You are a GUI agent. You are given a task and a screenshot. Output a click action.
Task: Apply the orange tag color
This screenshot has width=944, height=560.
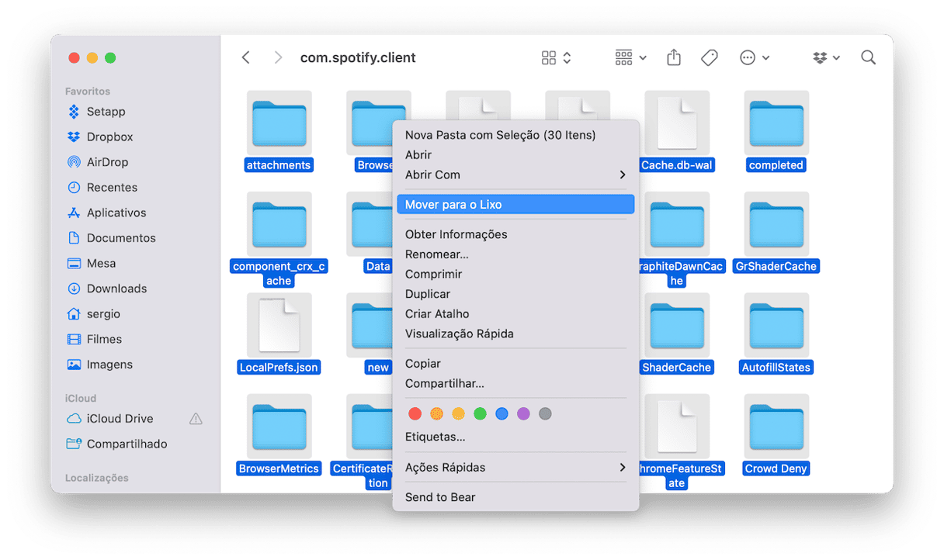click(x=437, y=414)
